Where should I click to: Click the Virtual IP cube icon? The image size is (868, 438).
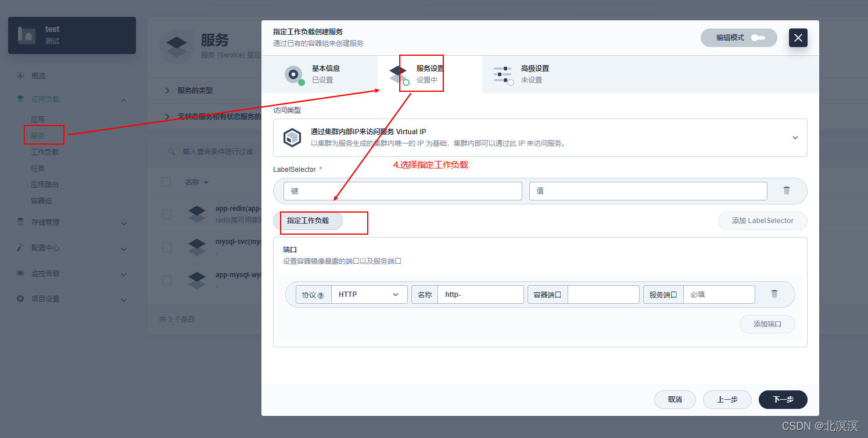tap(292, 138)
